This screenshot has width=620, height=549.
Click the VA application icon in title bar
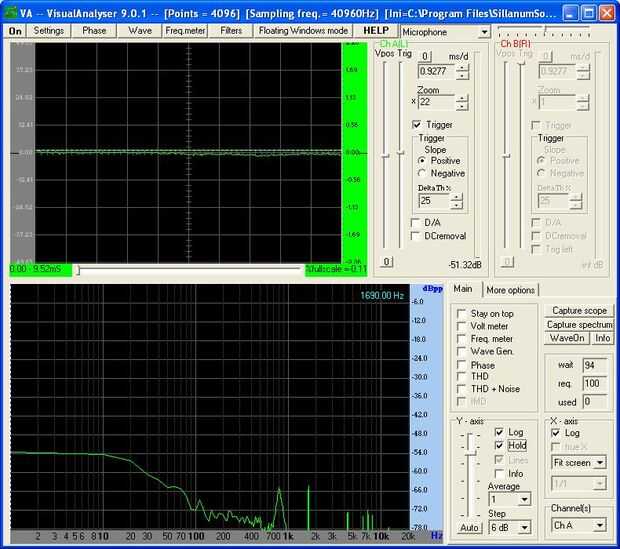click(x=12, y=11)
